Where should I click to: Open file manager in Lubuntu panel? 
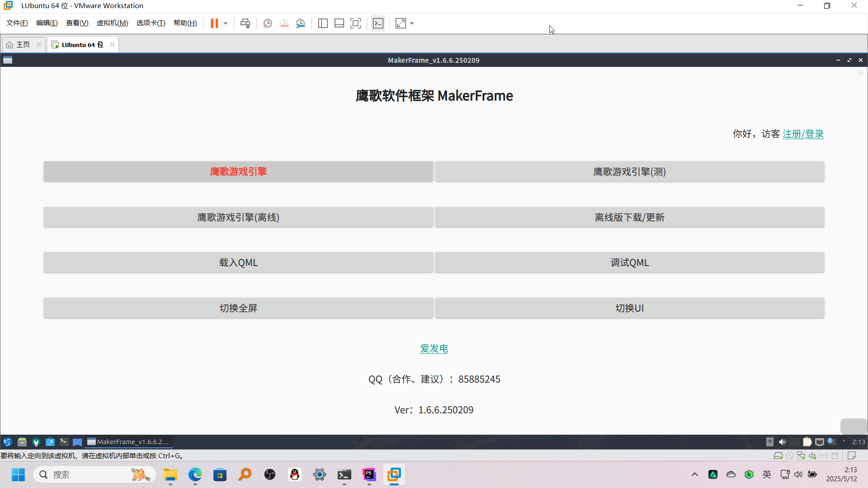[x=22, y=442]
